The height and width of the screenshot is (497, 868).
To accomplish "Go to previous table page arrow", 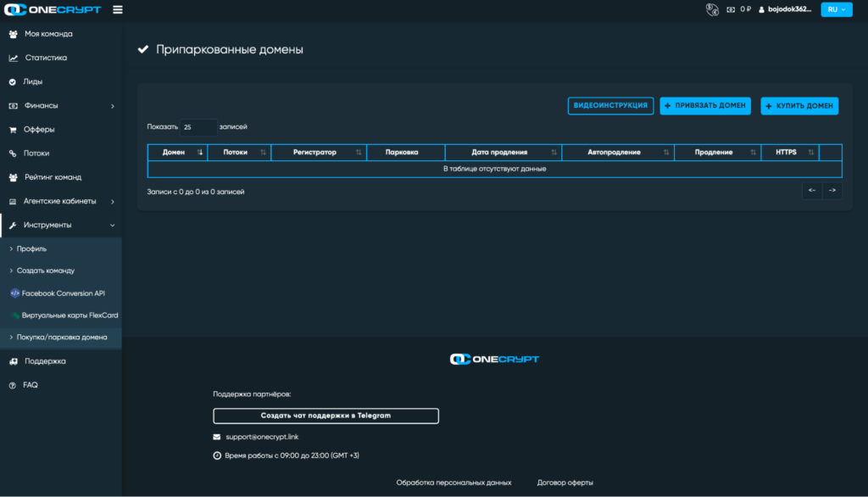I will 812,191.
